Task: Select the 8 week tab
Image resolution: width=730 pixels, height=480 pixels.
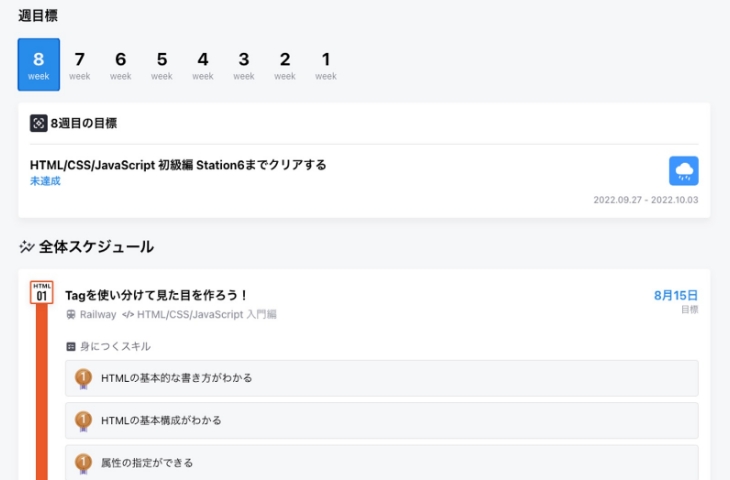Action: coord(39,64)
